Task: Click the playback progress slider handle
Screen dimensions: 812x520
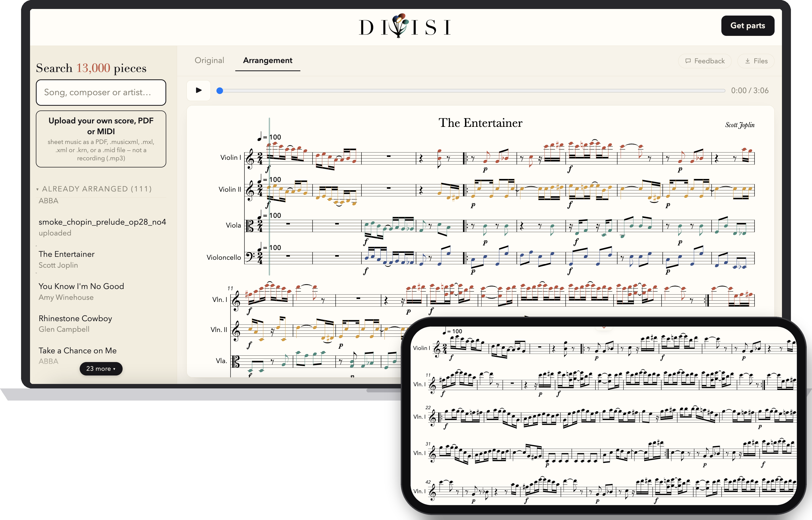Action: point(220,90)
